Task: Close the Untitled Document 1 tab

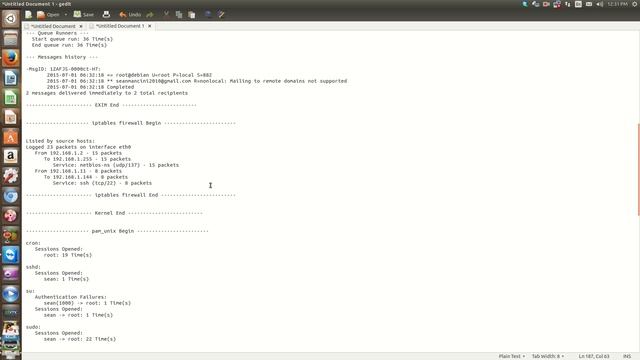Action: (x=150, y=26)
